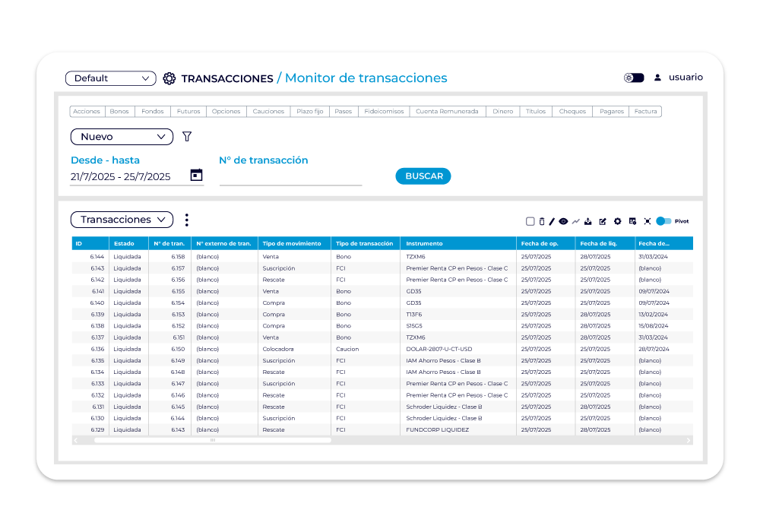This screenshot has height=532, width=760.
Task: Expand the Nuevo dropdown
Action: (x=122, y=137)
